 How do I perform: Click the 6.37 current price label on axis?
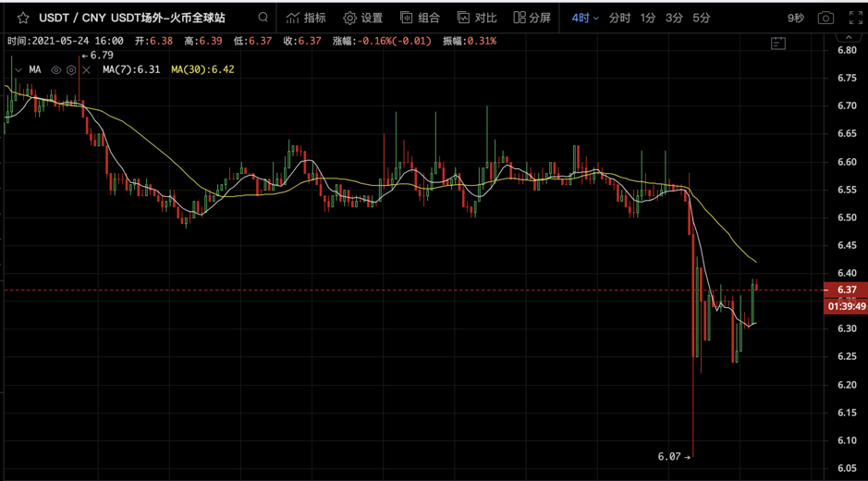[845, 290]
